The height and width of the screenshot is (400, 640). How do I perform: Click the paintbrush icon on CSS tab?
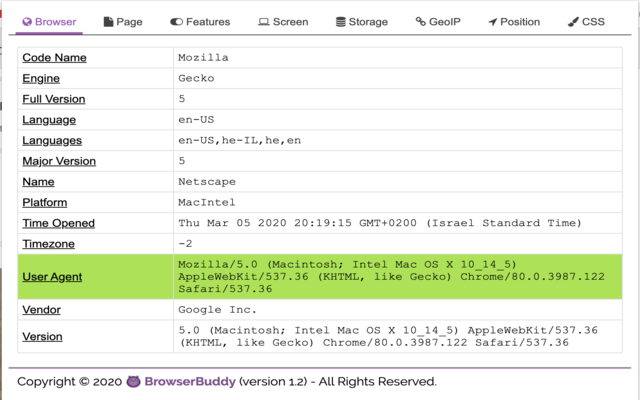(573, 22)
